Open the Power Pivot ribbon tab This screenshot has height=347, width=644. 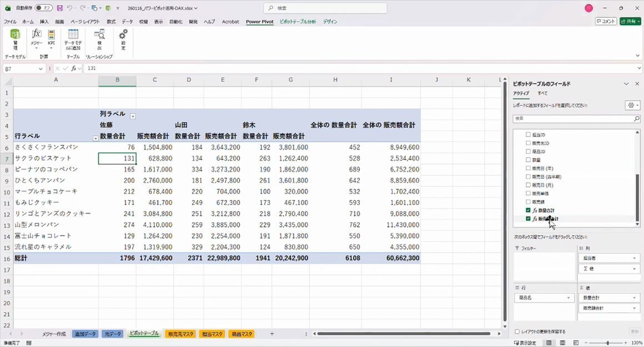click(x=260, y=22)
